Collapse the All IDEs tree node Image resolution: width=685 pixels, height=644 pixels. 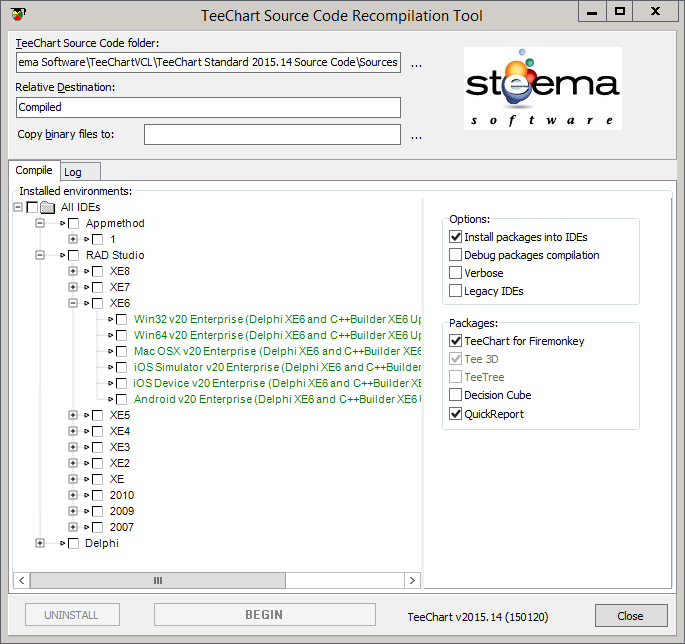[x=18, y=207]
